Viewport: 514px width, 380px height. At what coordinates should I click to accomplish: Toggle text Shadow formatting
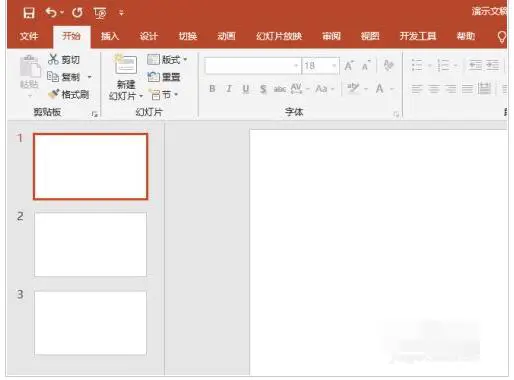263,89
